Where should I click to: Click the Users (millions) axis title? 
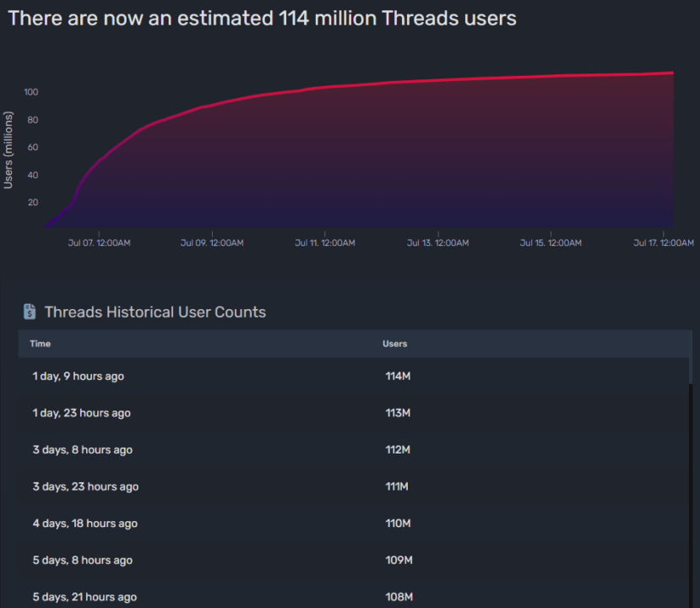point(8,149)
